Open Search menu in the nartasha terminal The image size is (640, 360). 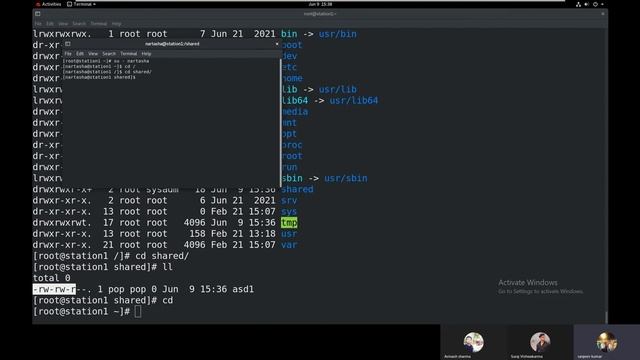pyautogui.click(x=109, y=53)
